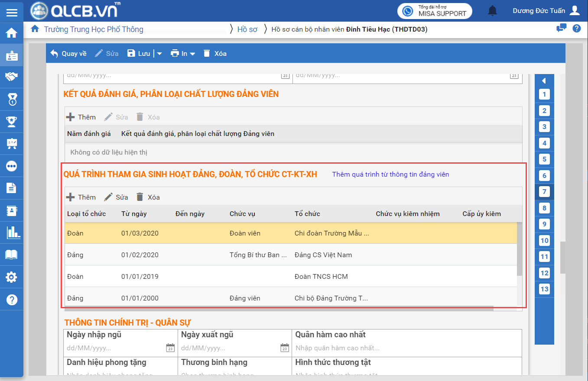The height and width of the screenshot is (381, 588).
Task: Open settings gear in sidebar
Action: (x=12, y=277)
